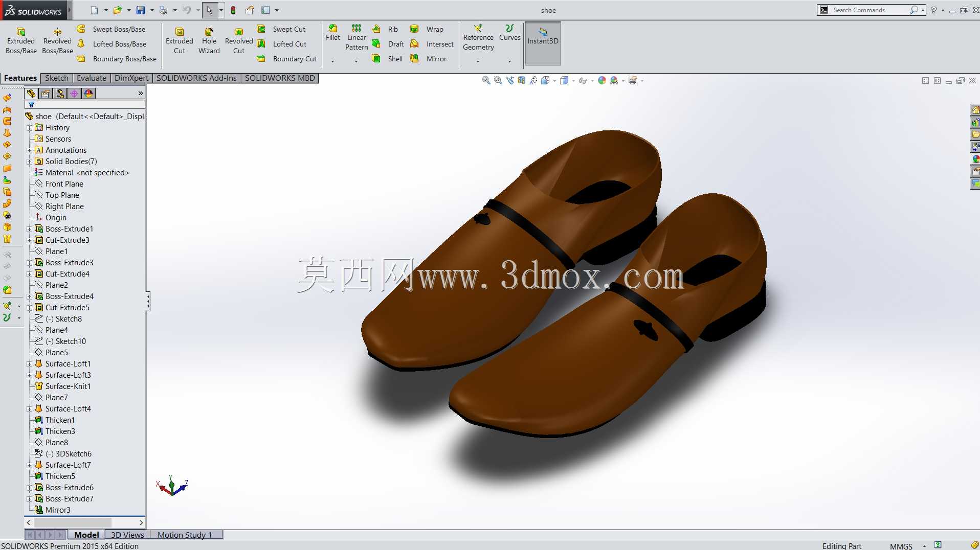
Task: Select the Top Plane item
Action: (x=57, y=195)
